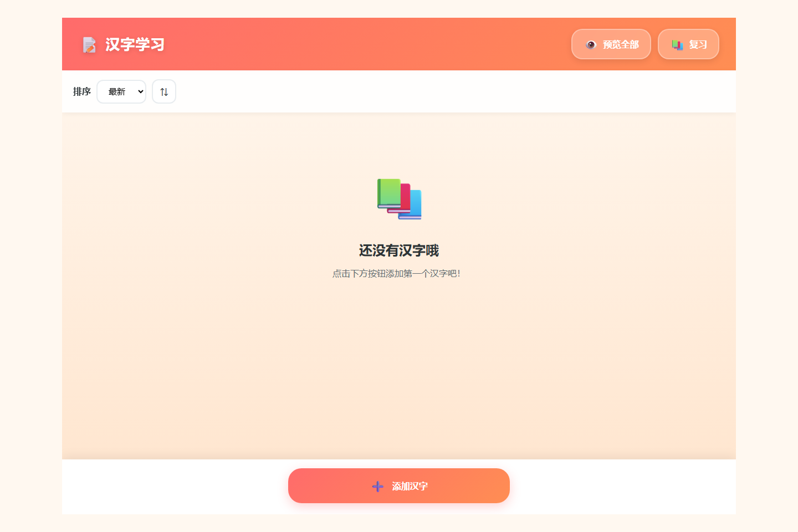798x532 pixels.
Task: Click the 汉字学习 header title
Action: click(135, 44)
